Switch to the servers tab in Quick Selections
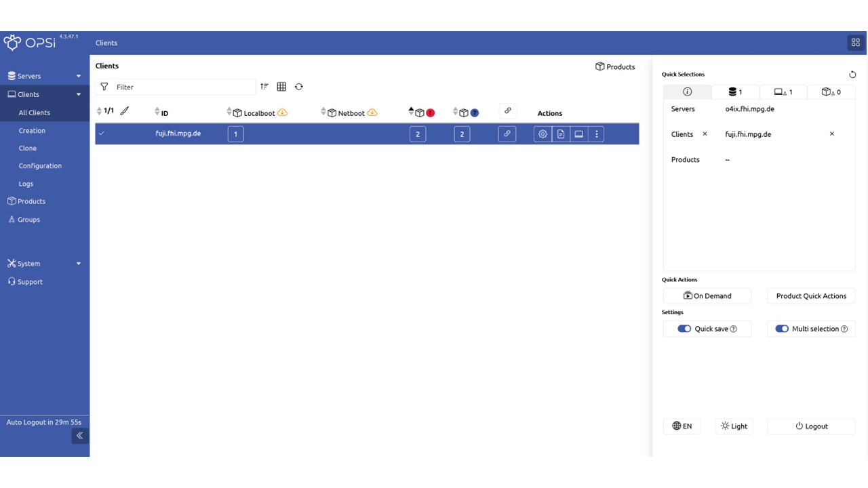Screen dimensions: 868x488 click(735, 91)
